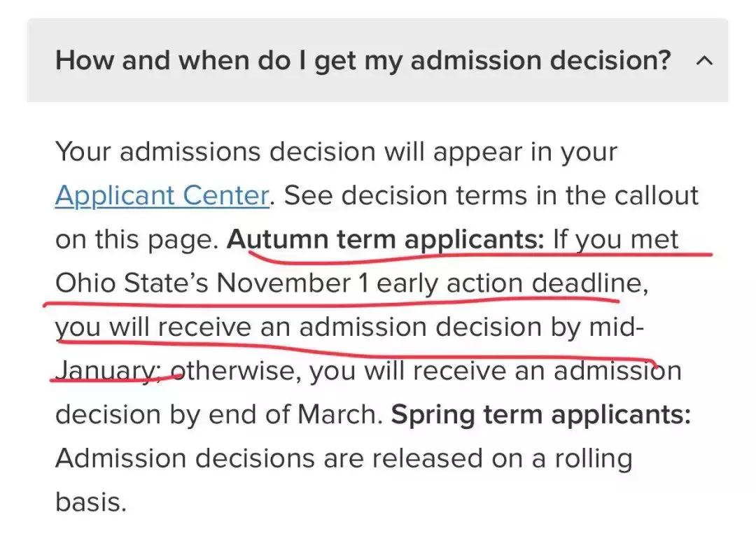Click the "How and when do I get my admission decision?" heading
756x550 pixels.
[363, 61]
